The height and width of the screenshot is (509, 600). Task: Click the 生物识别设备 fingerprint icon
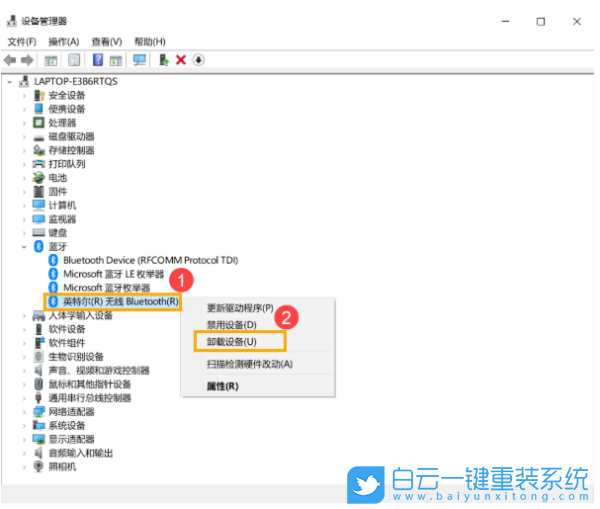(x=38, y=357)
